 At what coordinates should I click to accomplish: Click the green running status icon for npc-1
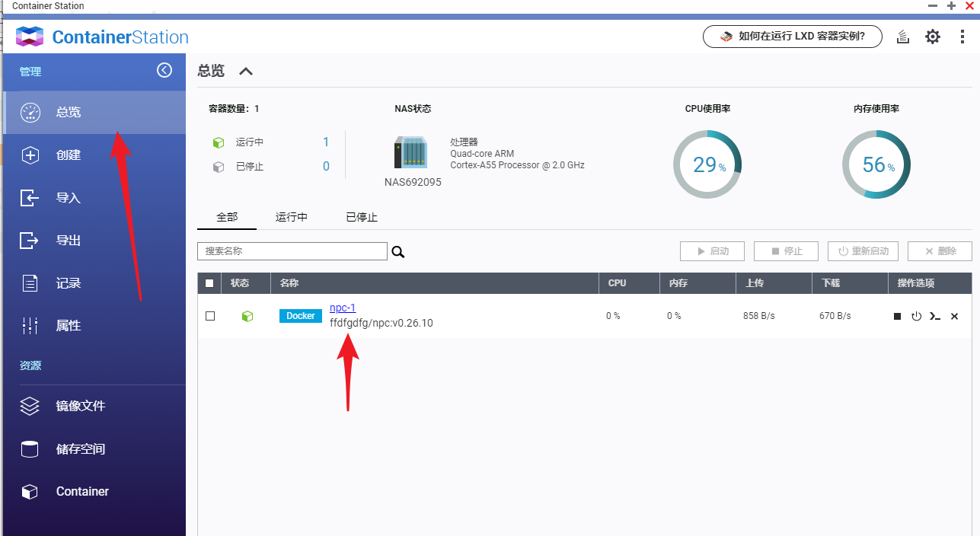(247, 316)
